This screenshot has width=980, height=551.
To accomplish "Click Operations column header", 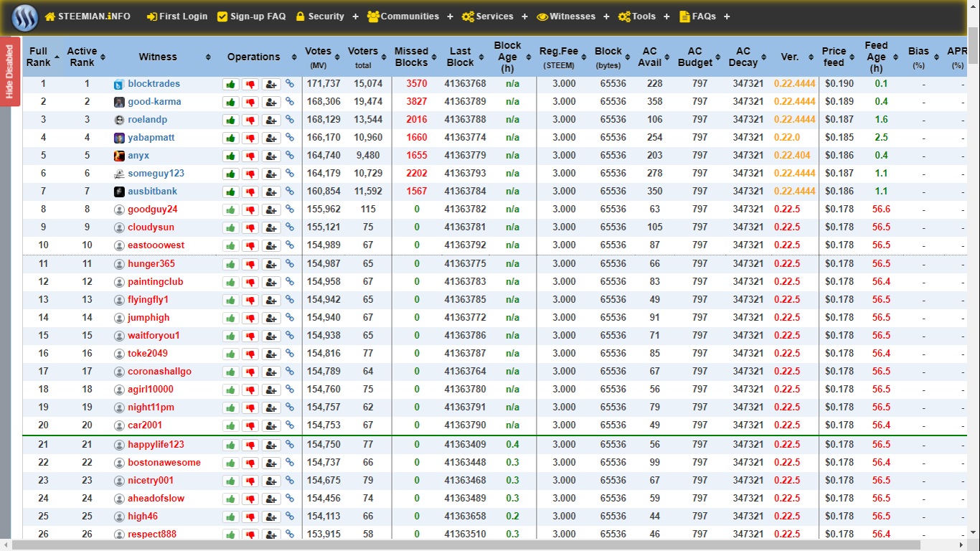I will pyautogui.click(x=254, y=57).
